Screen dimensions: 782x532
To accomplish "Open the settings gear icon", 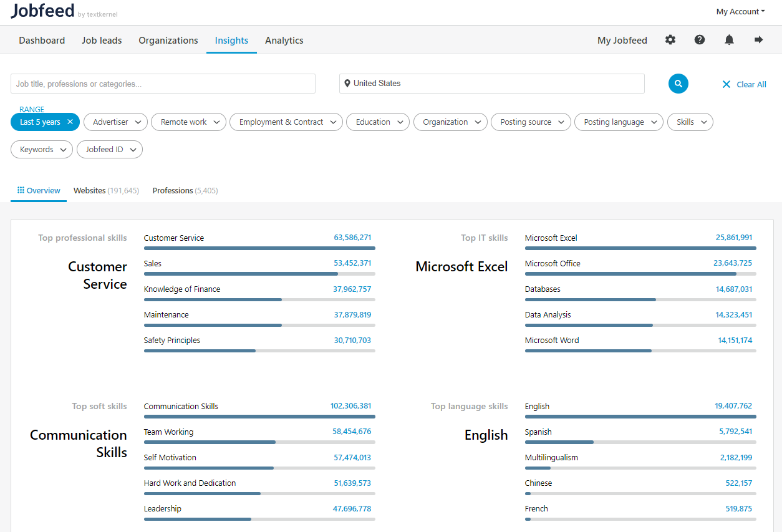I will click(x=670, y=39).
